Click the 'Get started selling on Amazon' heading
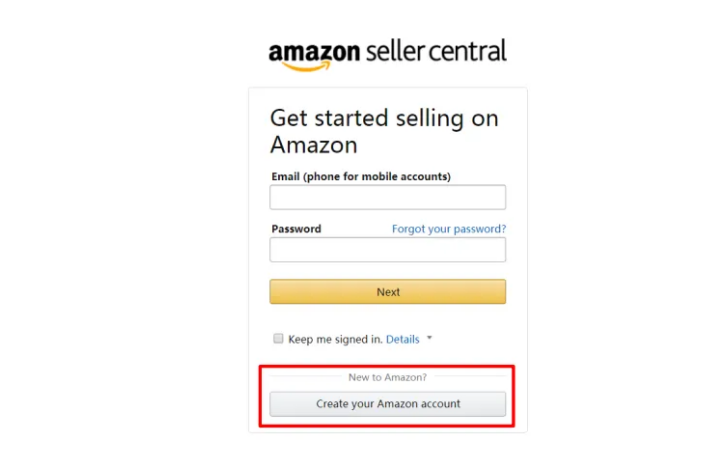The width and height of the screenshot is (721, 456). tap(384, 131)
